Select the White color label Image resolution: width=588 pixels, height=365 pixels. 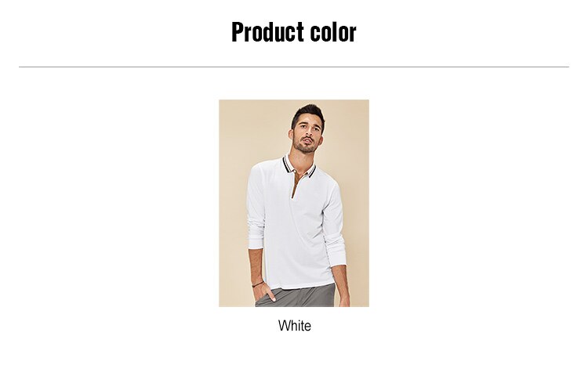click(x=294, y=326)
